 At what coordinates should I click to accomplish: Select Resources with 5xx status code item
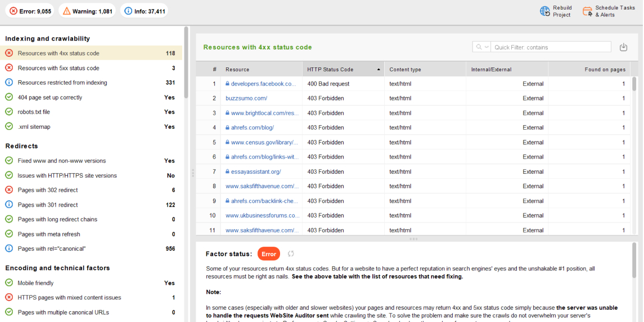(91, 68)
